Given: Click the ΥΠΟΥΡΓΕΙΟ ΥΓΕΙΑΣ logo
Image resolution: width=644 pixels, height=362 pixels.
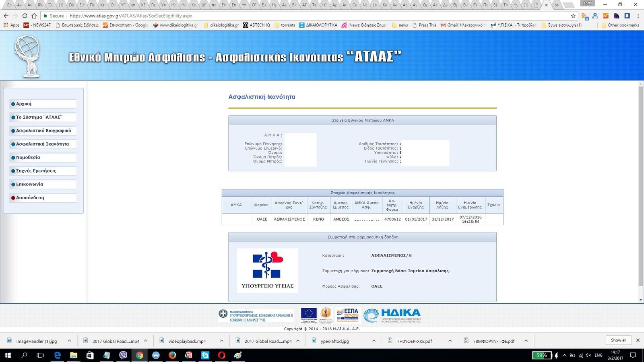Looking at the screenshot, I should [x=267, y=270].
